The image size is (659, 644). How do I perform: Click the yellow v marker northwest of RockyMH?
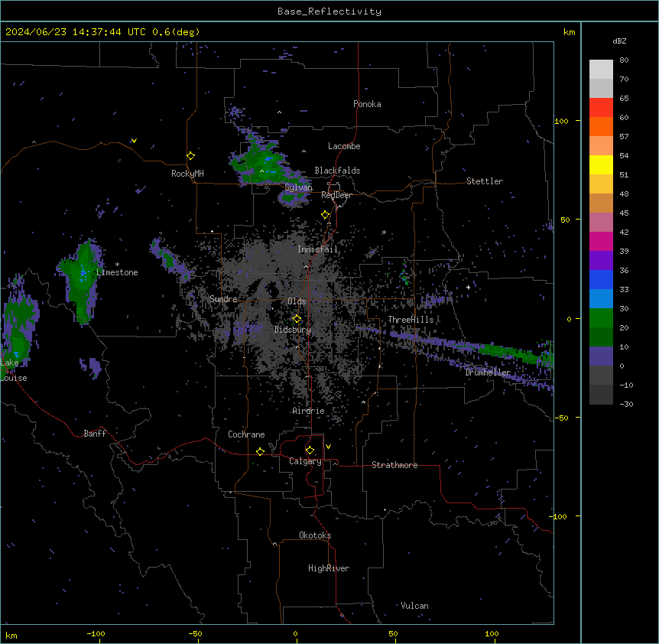134,141
